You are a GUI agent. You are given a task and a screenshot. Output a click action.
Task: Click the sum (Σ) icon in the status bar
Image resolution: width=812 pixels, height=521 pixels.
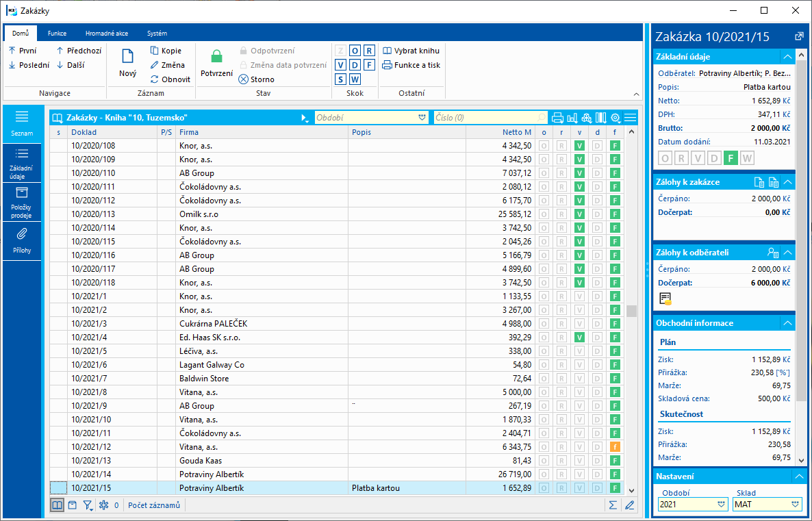coord(613,505)
